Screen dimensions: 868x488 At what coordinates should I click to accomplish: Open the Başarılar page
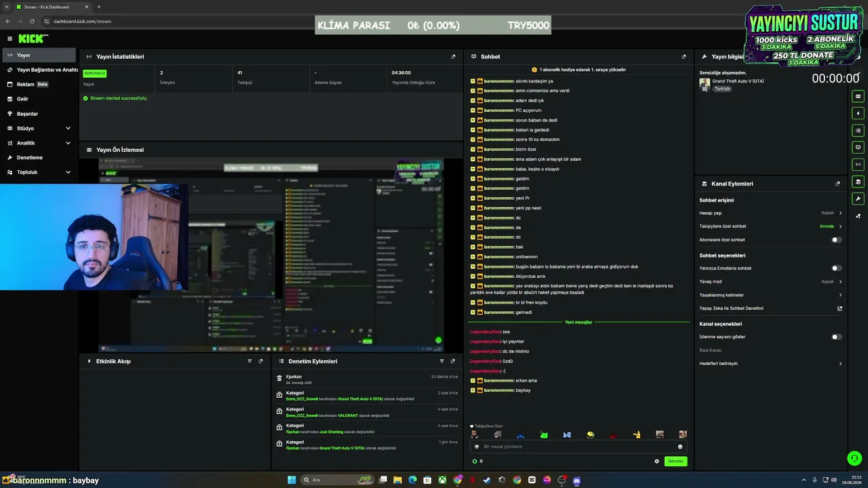coord(39,114)
